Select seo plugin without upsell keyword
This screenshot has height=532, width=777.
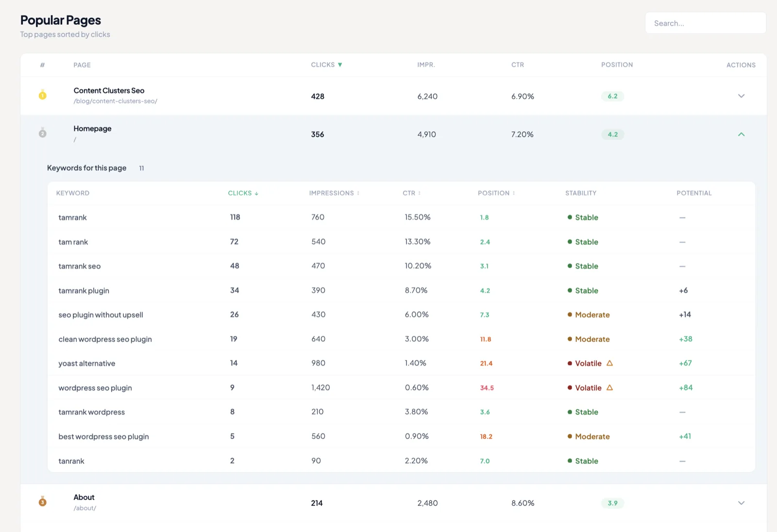(x=101, y=315)
